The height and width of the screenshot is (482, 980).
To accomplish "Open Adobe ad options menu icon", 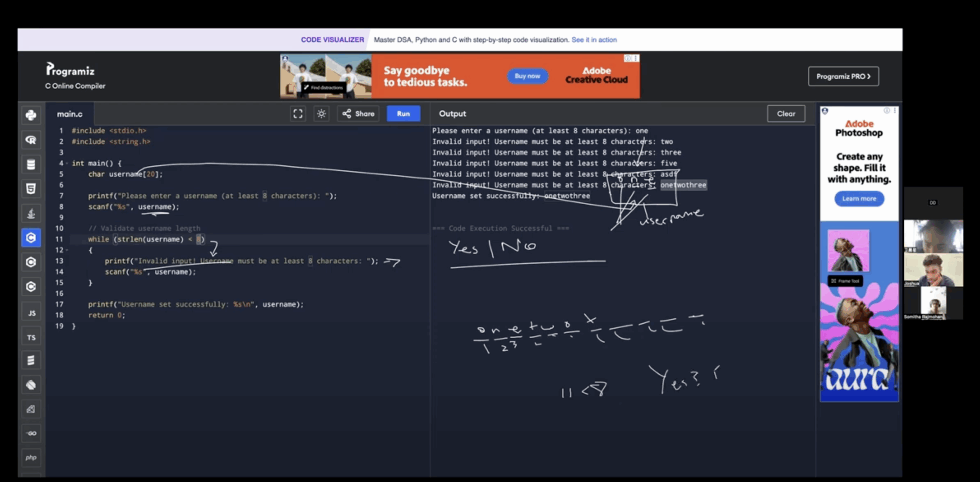I will tap(635, 59).
